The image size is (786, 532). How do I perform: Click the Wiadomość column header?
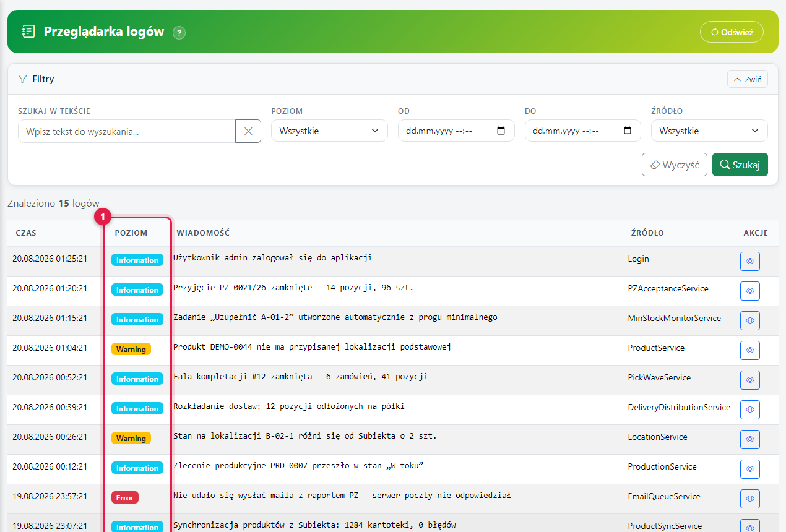click(203, 233)
